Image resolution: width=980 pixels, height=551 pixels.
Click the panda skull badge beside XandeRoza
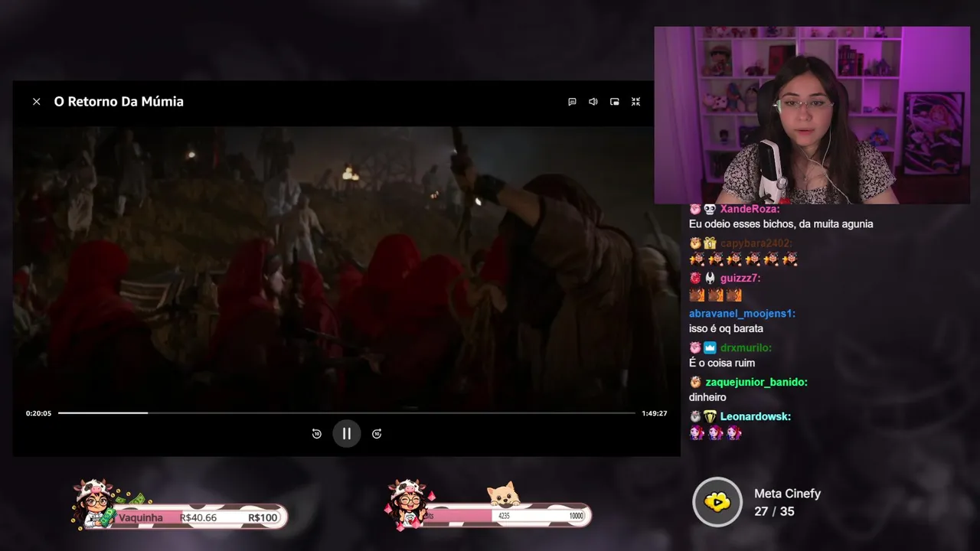tap(710, 209)
